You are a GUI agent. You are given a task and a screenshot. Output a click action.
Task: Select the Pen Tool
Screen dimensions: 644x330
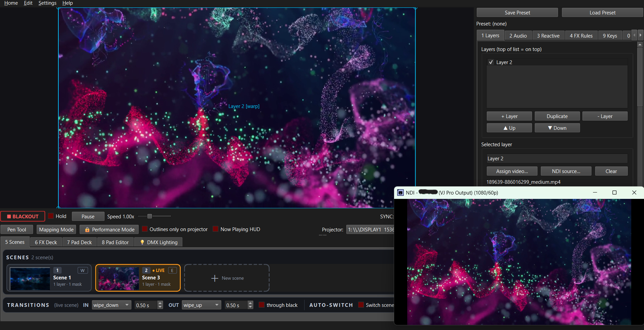[x=17, y=229]
